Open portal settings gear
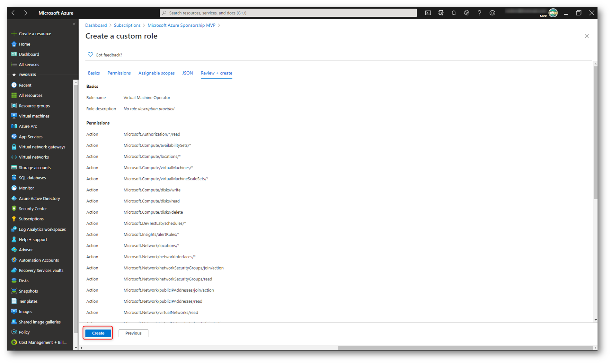This screenshot has width=611, height=364. pos(466,13)
